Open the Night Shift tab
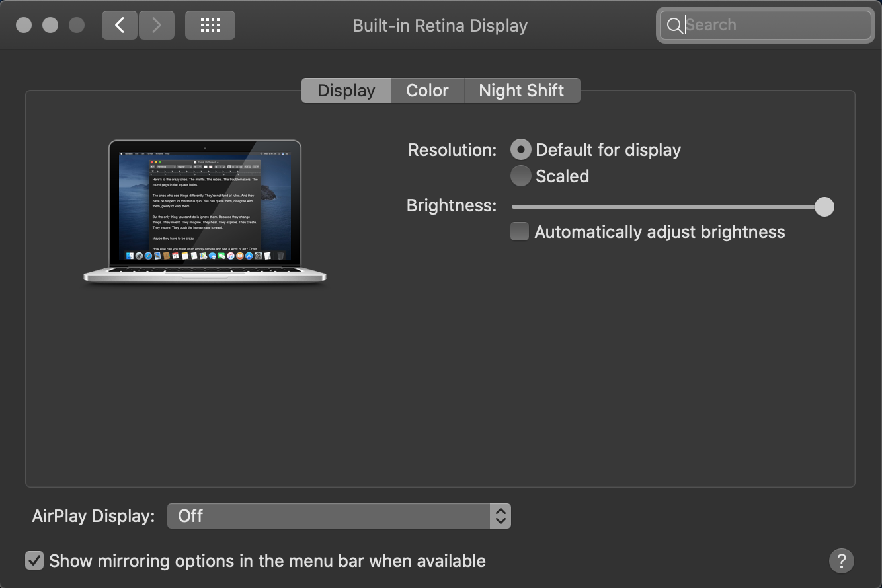This screenshot has width=882, height=588. point(522,91)
